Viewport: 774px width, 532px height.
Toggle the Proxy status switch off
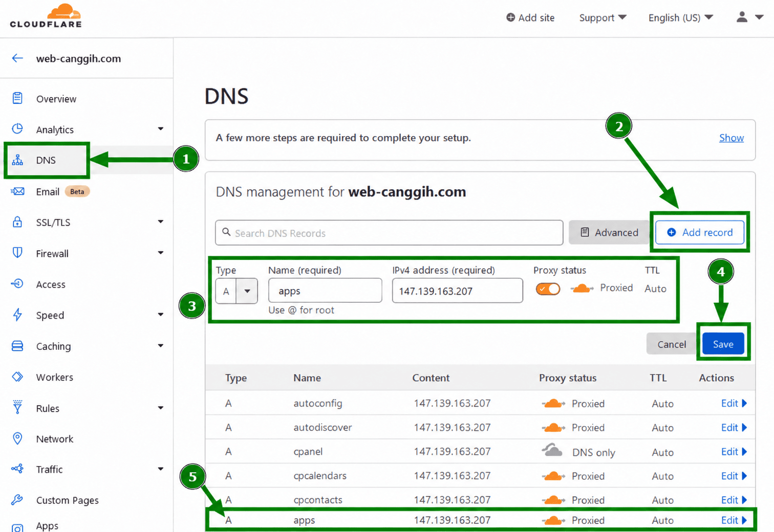point(548,289)
